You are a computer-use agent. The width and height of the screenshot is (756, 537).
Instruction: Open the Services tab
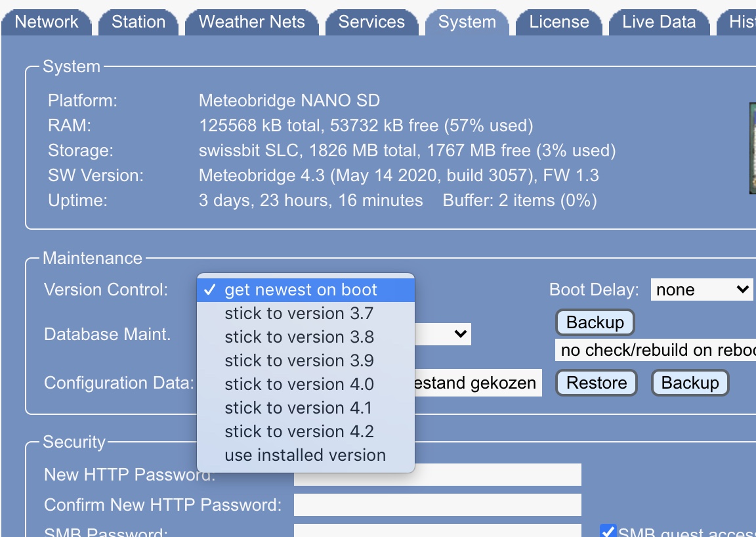coord(371,22)
